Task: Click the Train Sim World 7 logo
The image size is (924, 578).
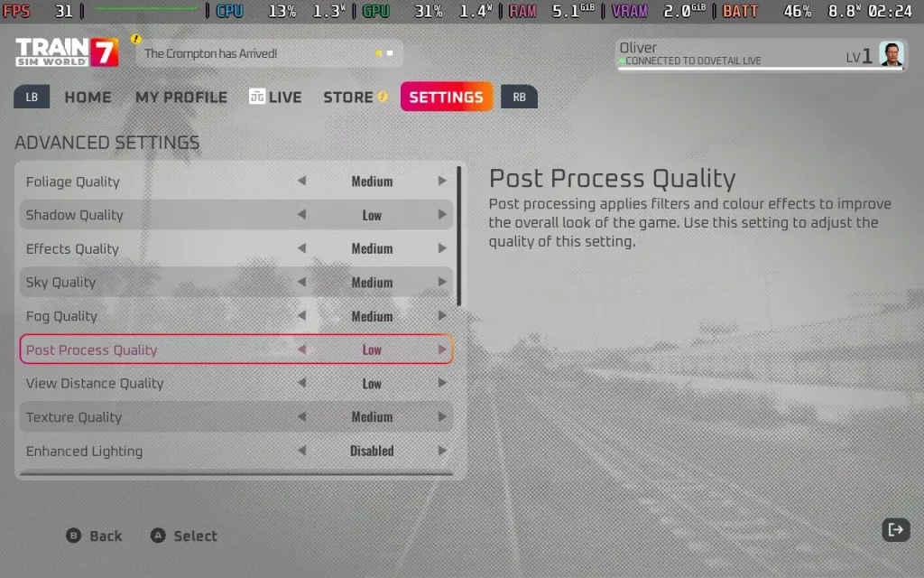Action: [67, 51]
